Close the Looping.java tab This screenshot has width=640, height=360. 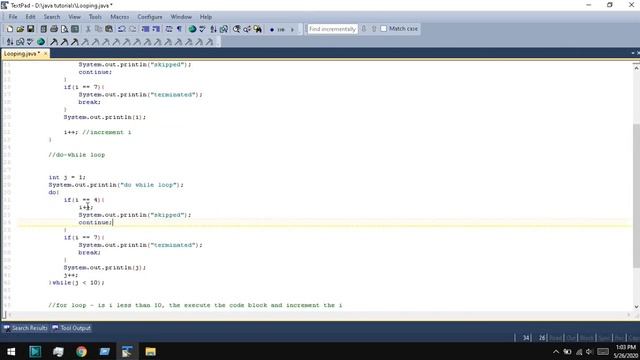45,53
